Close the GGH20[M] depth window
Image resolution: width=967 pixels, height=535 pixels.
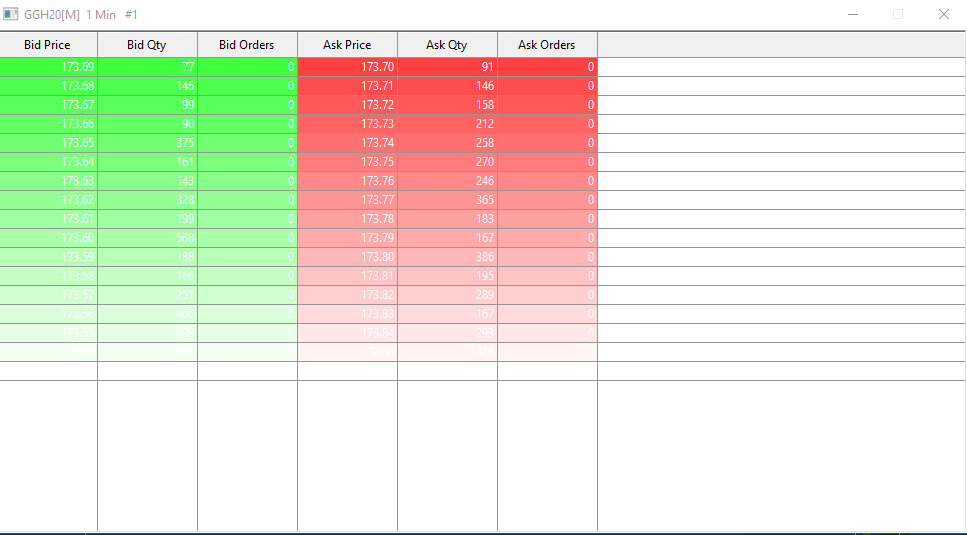[944, 14]
